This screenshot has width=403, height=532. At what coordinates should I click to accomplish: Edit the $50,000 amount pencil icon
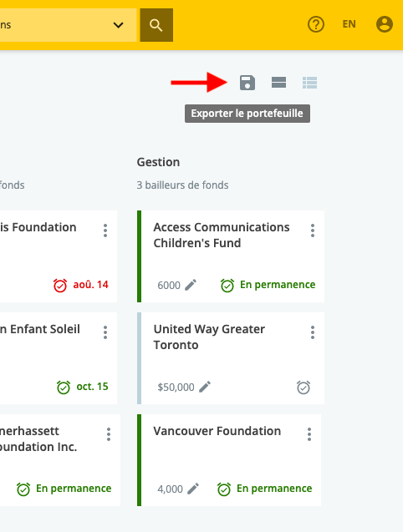tap(205, 387)
